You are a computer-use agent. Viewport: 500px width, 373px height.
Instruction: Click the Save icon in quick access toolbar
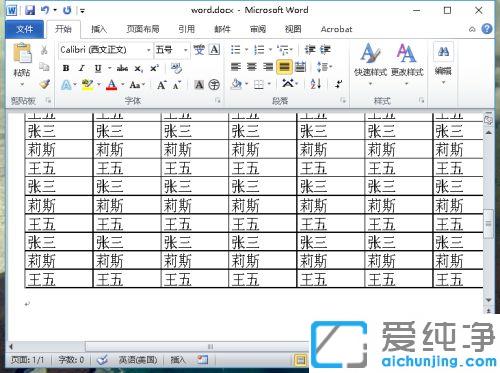point(30,10)
